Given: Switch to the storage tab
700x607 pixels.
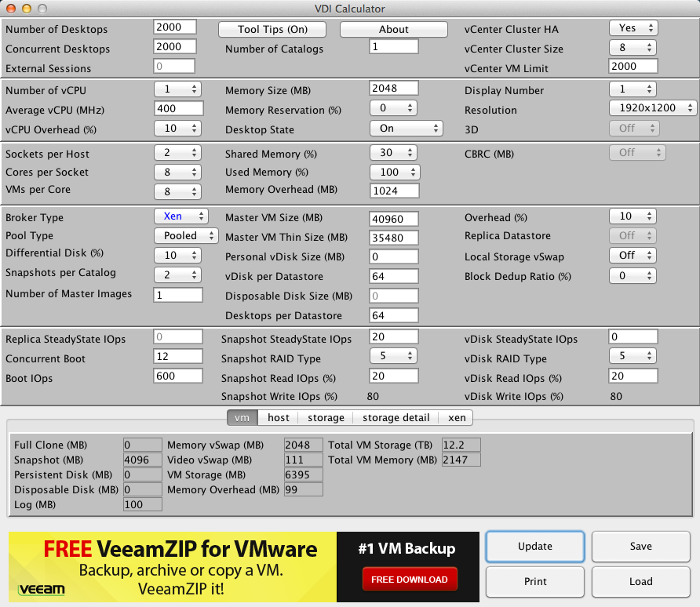Looking at the screenshot, I should [326, 418].
